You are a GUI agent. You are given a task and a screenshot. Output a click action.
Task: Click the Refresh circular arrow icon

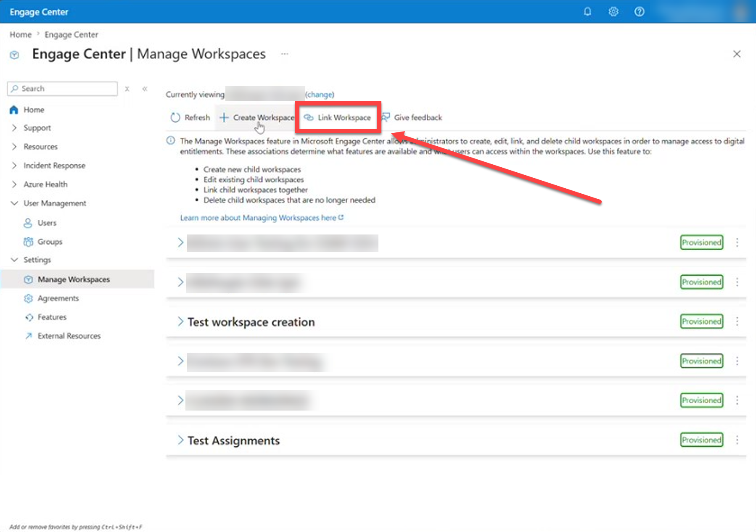[175, 118]
